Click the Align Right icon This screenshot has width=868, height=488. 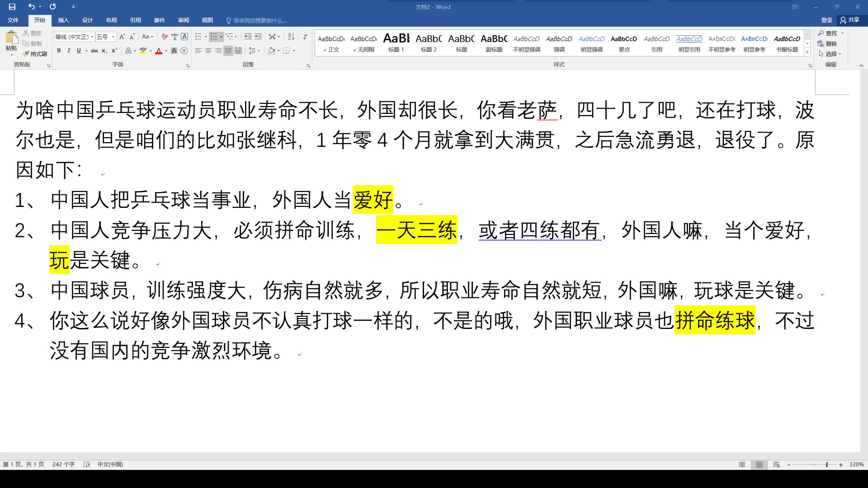[x=218, y=51]
